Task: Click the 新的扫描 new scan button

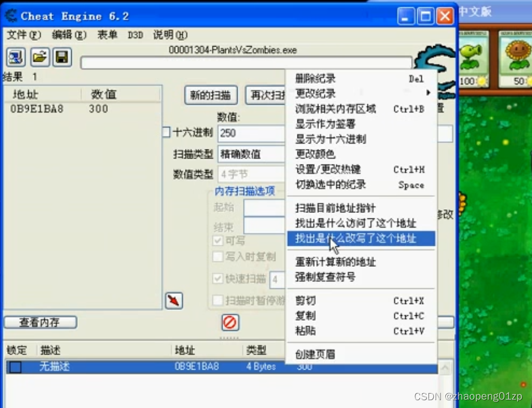Action: point(211,95)
